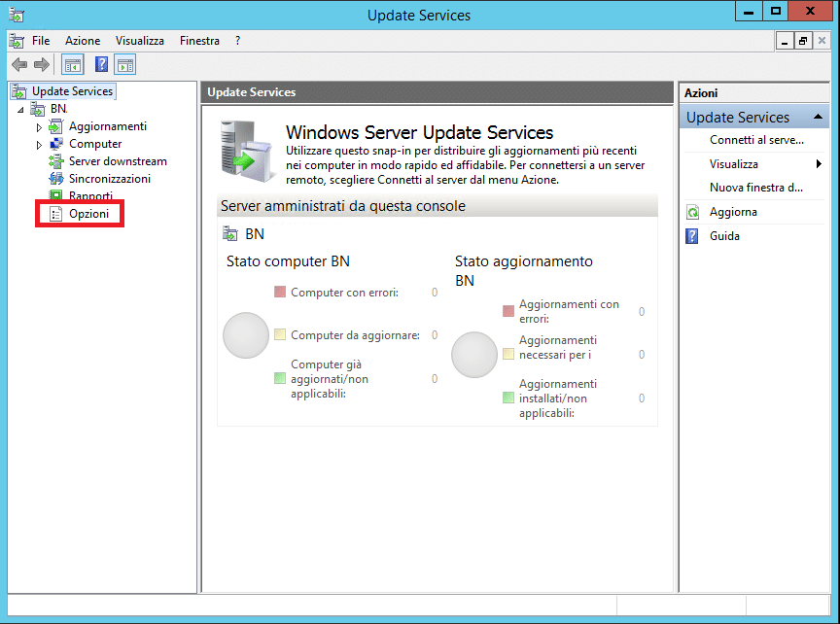Click the yellow Aggiornamenti necessari swatch
Viewport: 840px width, 624px height.
[508, 354]
